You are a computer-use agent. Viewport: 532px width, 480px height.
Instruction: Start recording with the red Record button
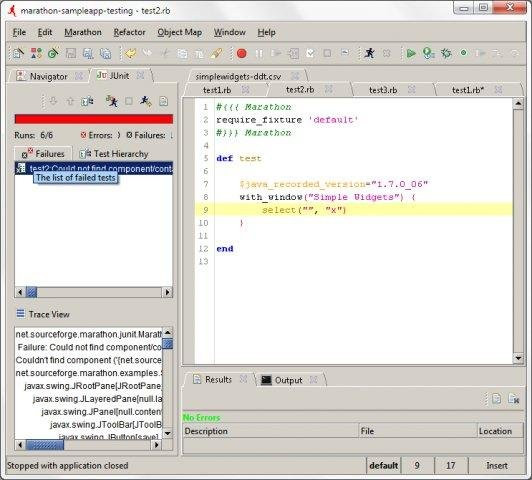click(242, 53)
